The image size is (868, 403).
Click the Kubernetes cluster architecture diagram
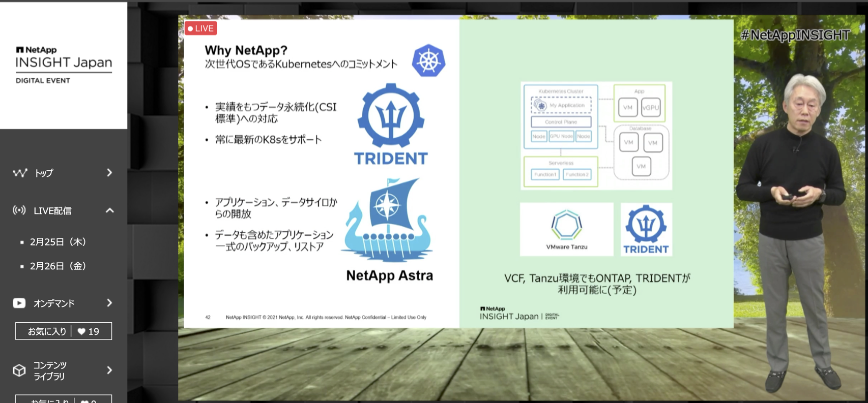596,136
